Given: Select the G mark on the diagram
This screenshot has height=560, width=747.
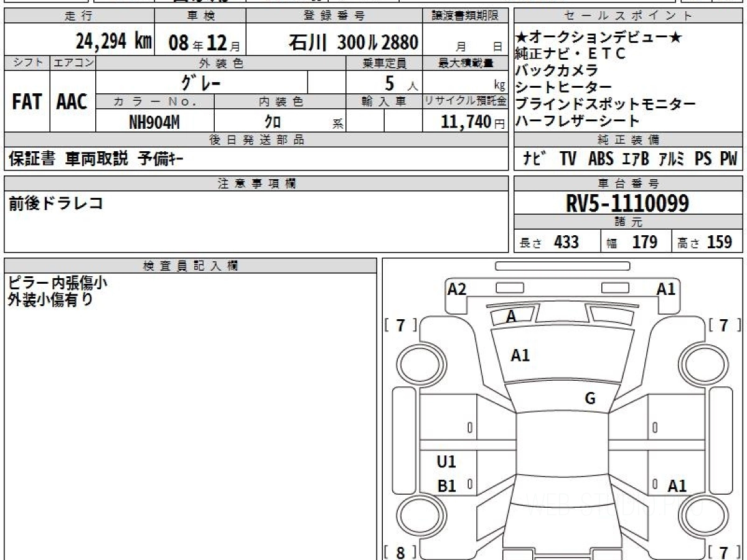Looking at the screenshot, I should click(x=590, y=399).
